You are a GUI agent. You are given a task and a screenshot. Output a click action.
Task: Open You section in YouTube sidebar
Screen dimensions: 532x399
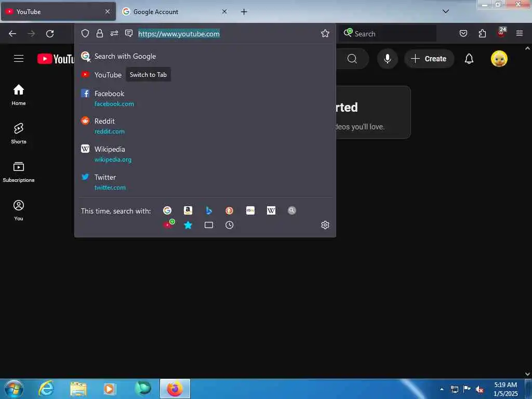(19, 210)
